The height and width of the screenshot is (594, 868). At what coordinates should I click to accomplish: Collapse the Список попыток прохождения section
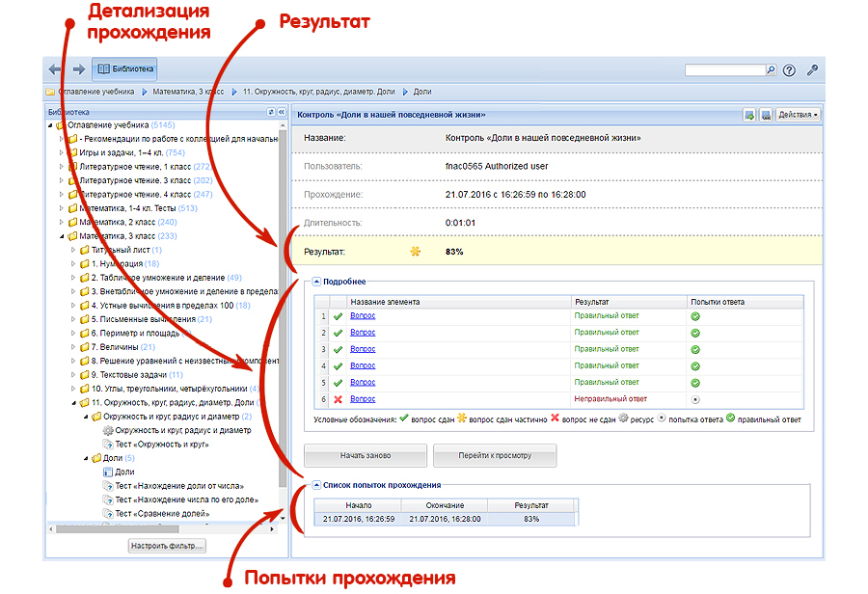point(315,484)
